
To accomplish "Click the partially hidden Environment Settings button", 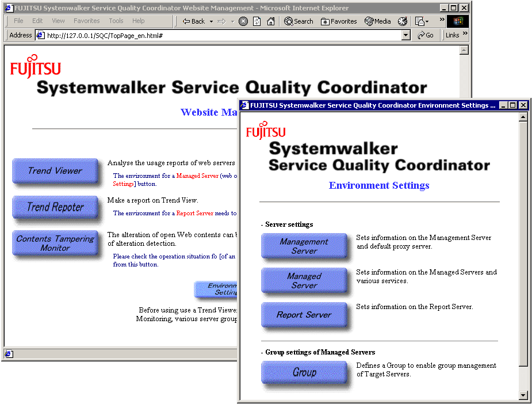I will click(216, 289).
